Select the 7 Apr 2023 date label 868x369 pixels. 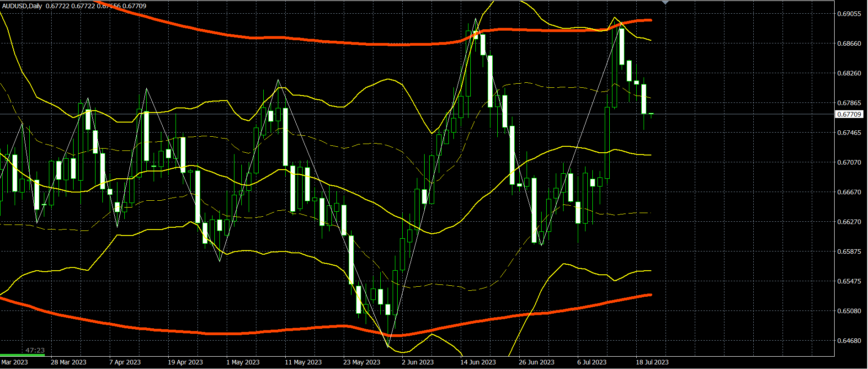(125, 362)
